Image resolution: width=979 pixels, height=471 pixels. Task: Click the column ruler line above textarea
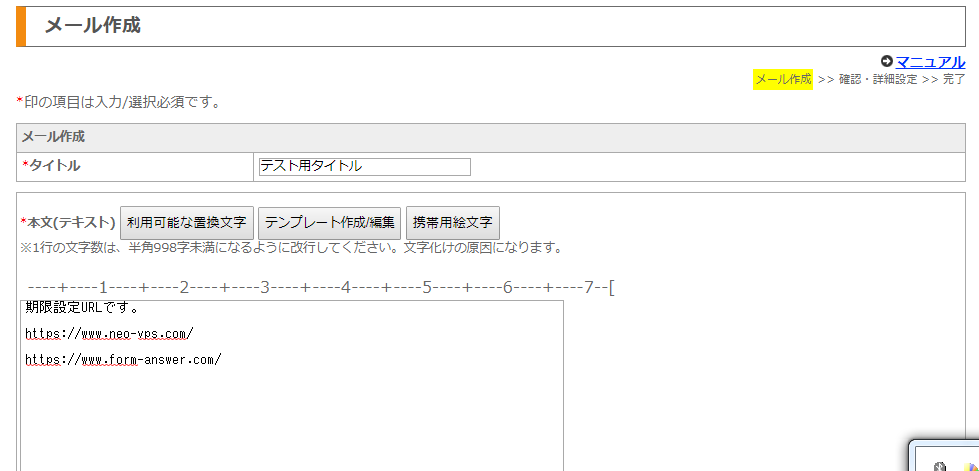[x=321, y=288]
